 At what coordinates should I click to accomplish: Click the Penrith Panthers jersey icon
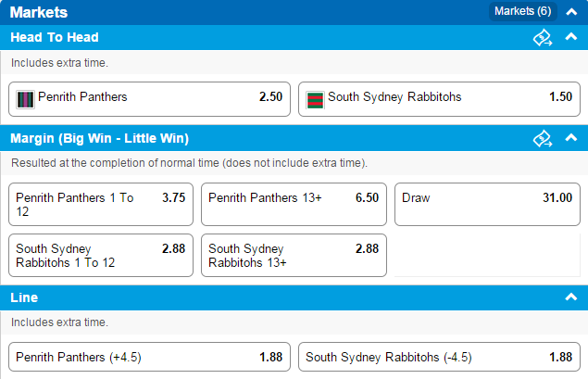pos(26,100)
